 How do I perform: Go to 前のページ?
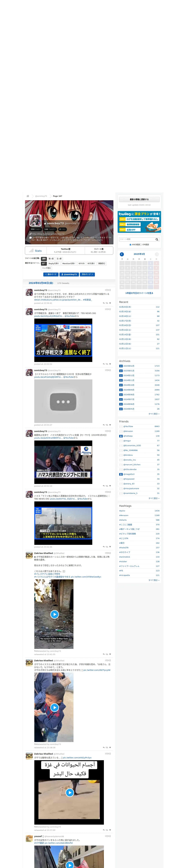point(51,274)
